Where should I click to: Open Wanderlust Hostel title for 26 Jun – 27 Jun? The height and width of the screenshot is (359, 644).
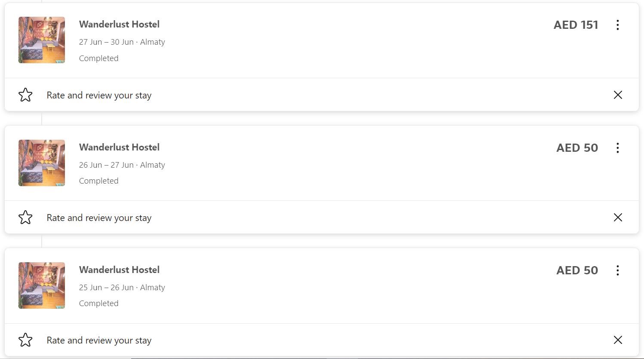pyautogui.click(x=119, y=147)
